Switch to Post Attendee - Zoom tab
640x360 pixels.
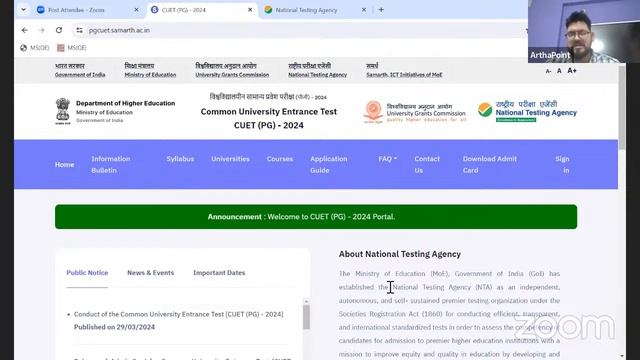[x=87, y=10]
